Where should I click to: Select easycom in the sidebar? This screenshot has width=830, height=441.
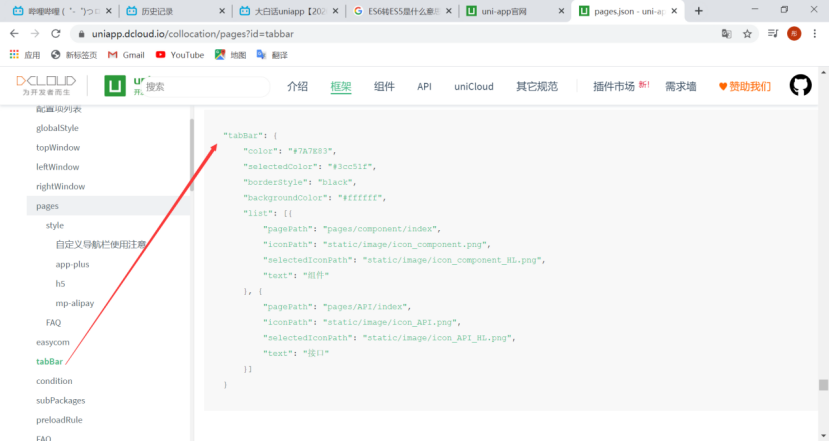click(x=52, y=342)
